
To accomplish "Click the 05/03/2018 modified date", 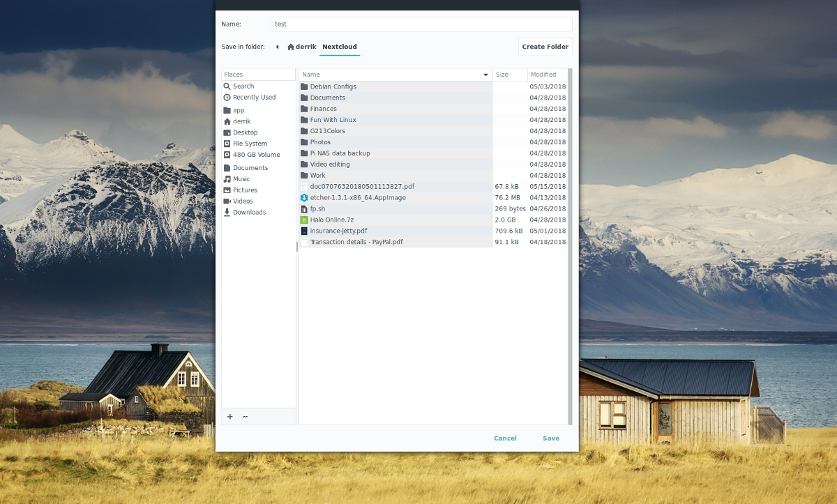I will tap(548, 86).
